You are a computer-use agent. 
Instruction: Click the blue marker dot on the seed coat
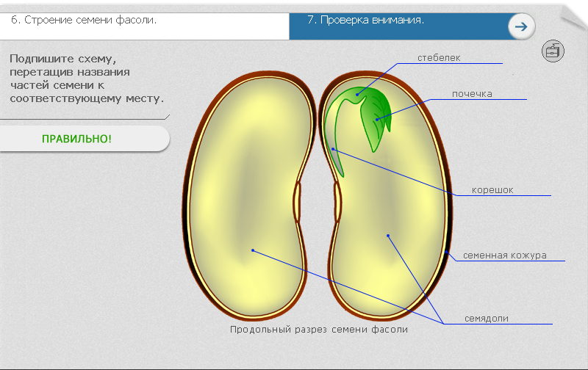(447, 251)
